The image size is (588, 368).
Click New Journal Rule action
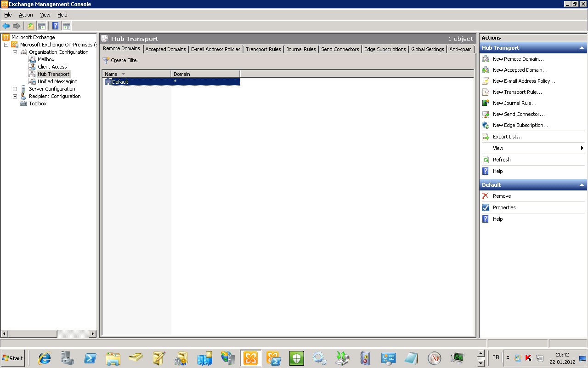[x=514, y=103]
